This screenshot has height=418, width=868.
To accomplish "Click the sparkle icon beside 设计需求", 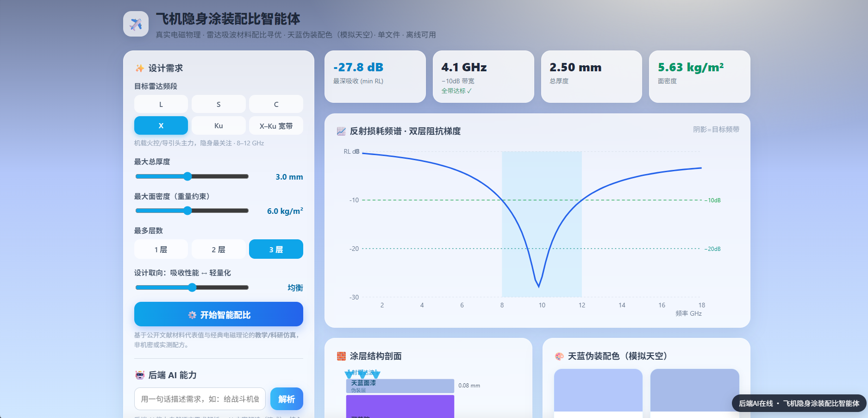I will point(139,68).
